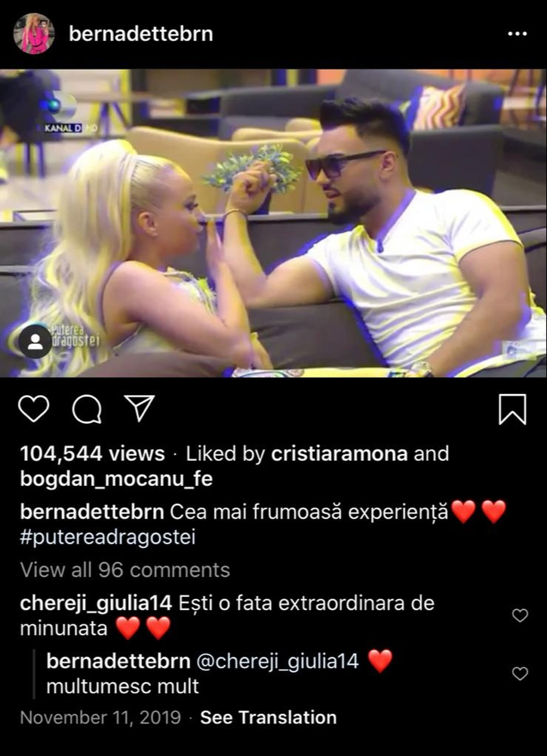Tap See Translation
The height and width of the screenshot is (756, 547).
point(268,718)
